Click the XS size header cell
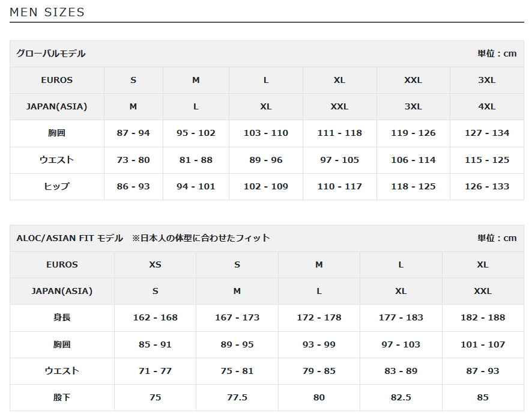532x416 pixels. tap(155, 265)
